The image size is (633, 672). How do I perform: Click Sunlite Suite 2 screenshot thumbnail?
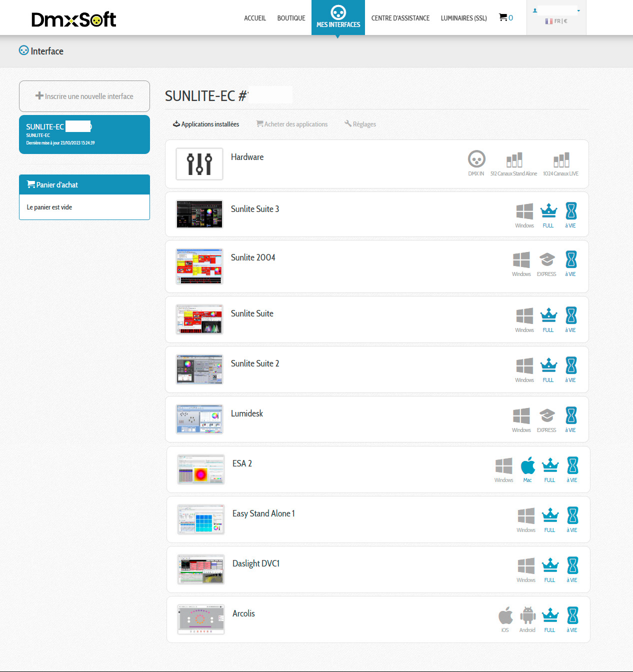(x=199, y=369)
